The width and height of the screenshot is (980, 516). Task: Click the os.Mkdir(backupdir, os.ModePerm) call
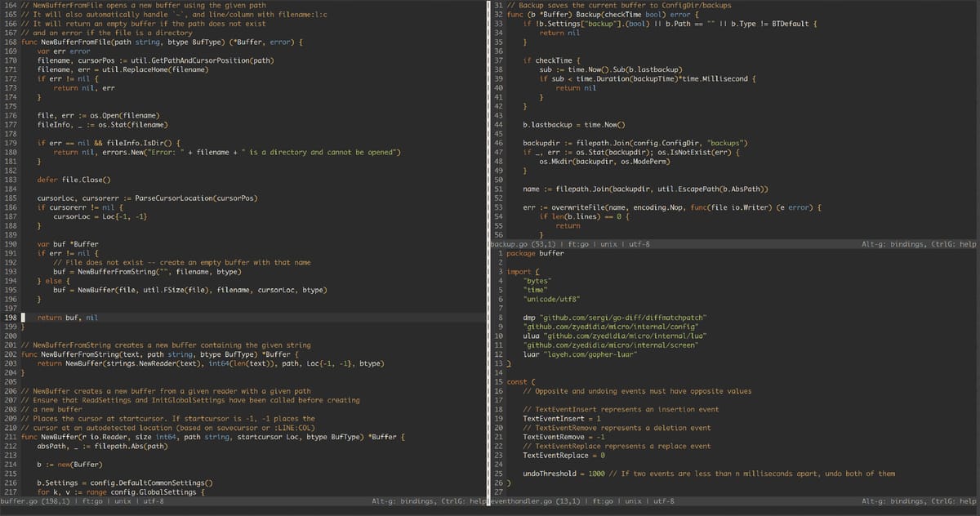point(605,161)
